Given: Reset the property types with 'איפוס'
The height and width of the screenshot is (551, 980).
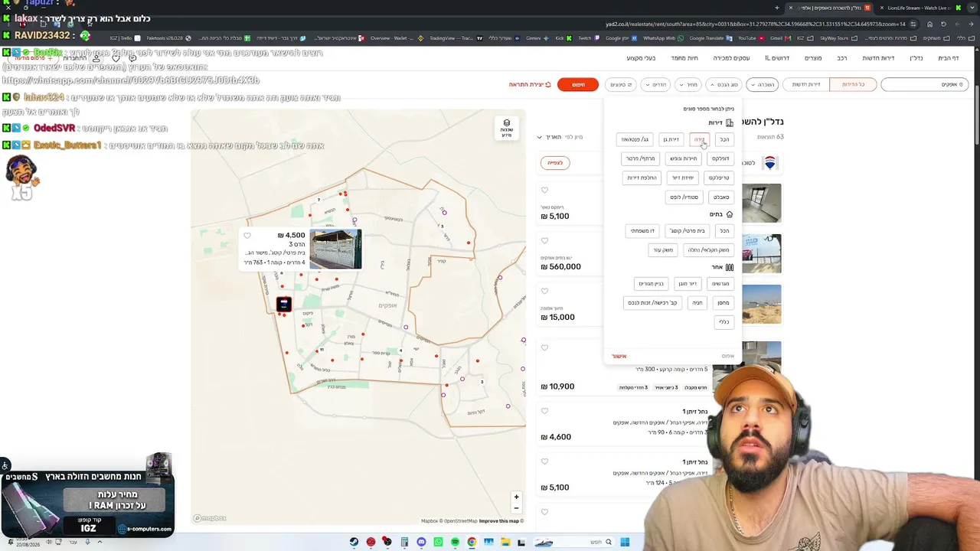Looking at the screenshot, I should (x=727, y=357).
